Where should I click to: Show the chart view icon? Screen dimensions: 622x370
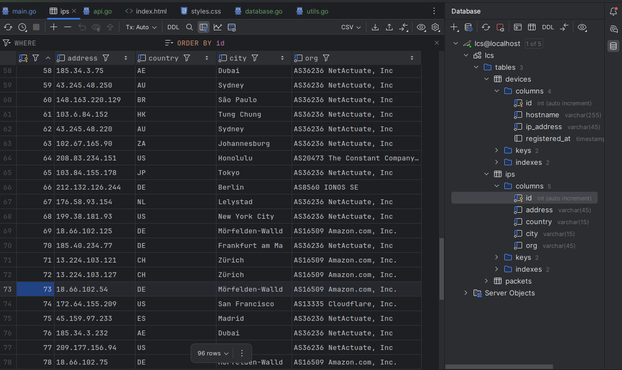(x=217, y=27)
